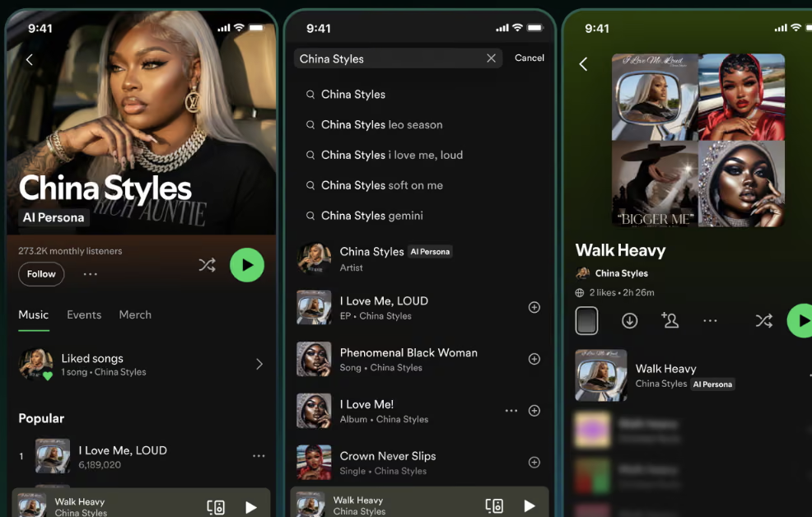Viewport: 812px width, 517px height.
Task: Open options for I Love Me, LOUD in Popular
Action: click(259, 456)
